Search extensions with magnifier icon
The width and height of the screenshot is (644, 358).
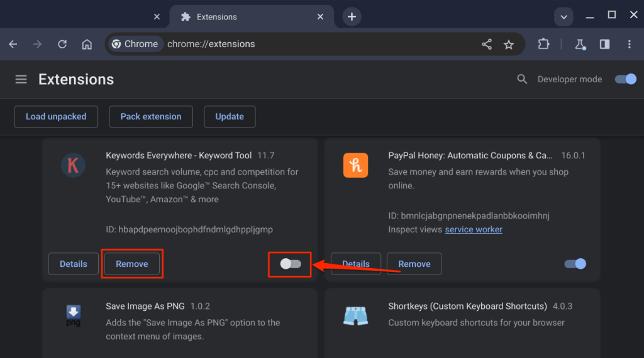click(521, 79)
